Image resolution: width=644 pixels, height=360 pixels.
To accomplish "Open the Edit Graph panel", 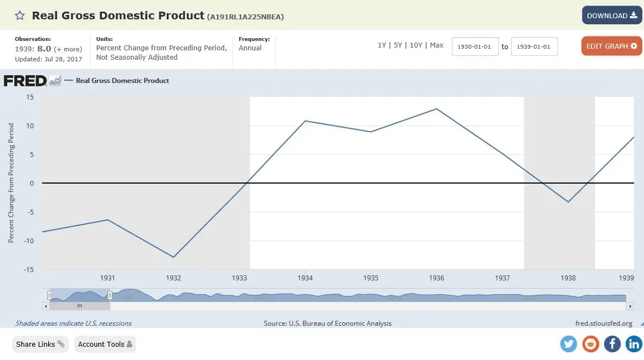I will pyautogui.click(x=611, y=46).
